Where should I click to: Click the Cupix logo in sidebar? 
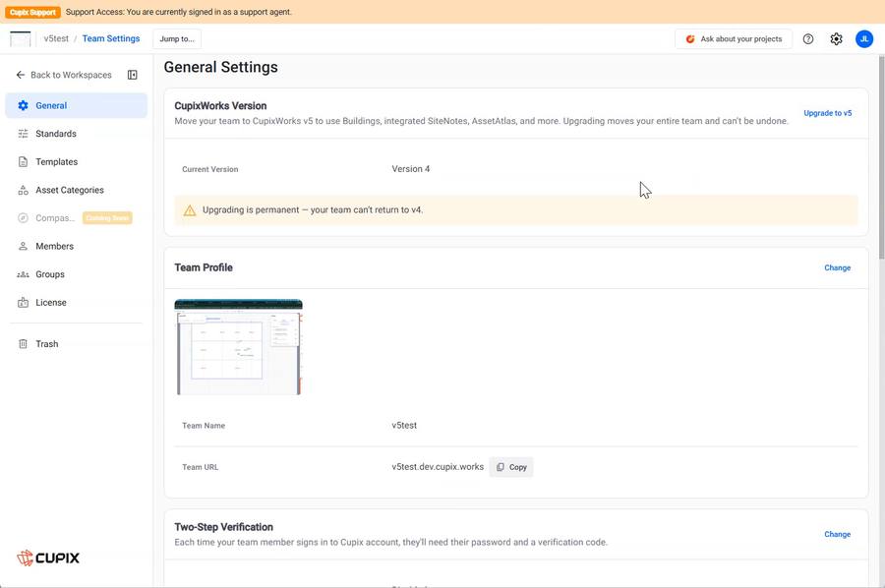click(x=48, y=558)
